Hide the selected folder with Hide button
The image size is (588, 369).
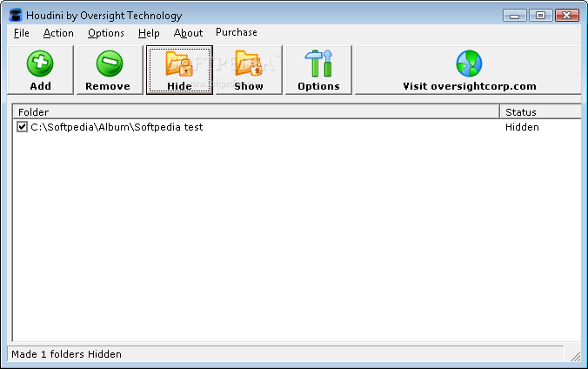pos(180,70)
